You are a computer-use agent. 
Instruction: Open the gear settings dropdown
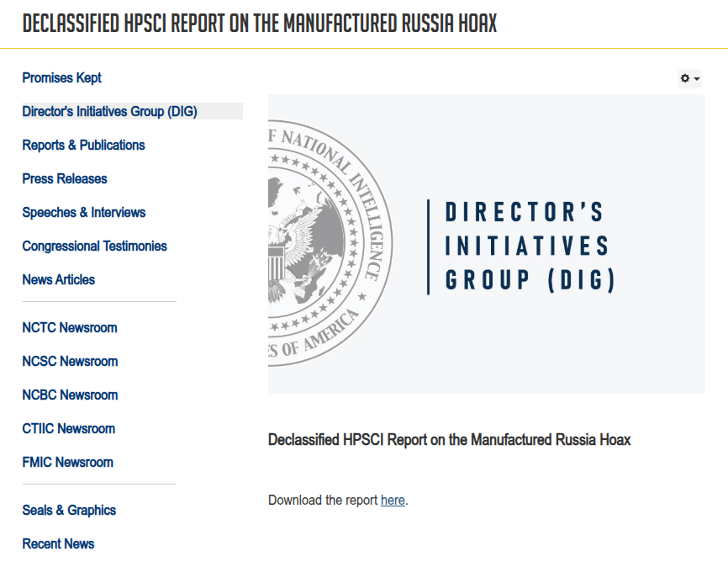point(690,78)
